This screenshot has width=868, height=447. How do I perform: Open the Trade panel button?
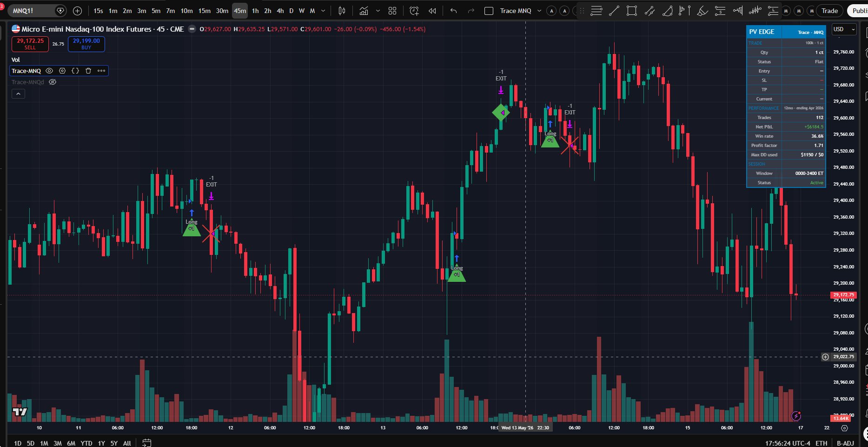[x=829, y=11]
